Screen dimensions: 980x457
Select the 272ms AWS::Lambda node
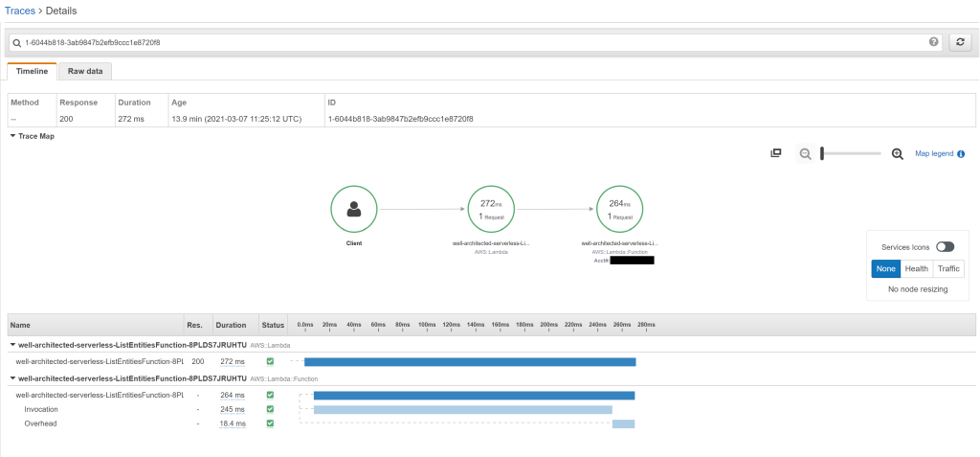pyautogui.click(x=492, y=209)
